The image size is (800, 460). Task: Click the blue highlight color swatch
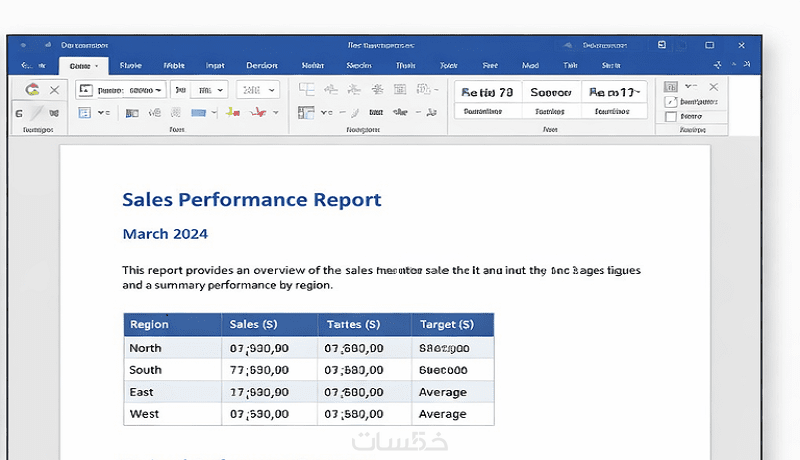click(x=198, y=113)
